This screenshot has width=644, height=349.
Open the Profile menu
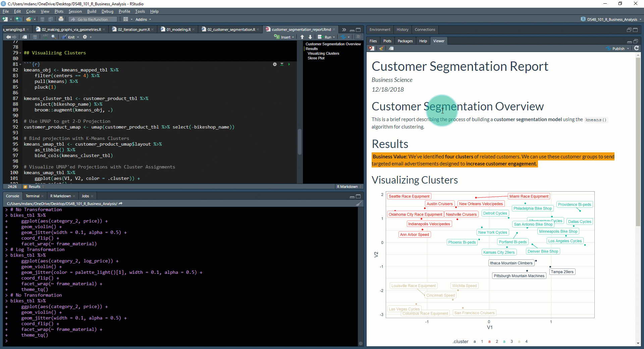(124, 11)
